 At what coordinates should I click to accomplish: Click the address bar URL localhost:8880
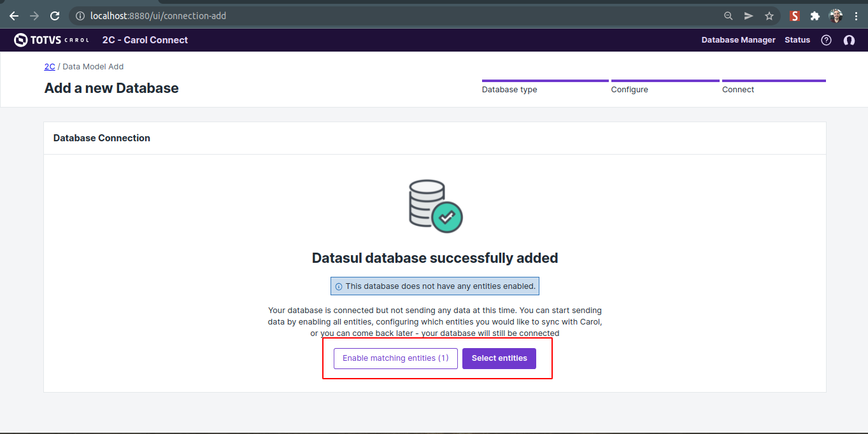click(x=158, y=16)
